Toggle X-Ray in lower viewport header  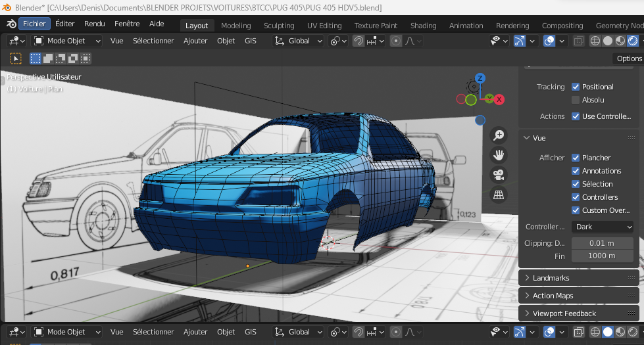point(579,332)
